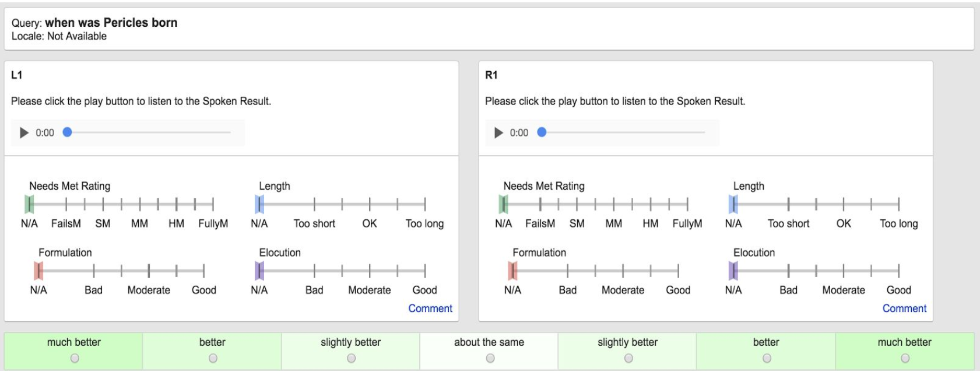Screen dimensions: 980x371
Task: Play the R1 spoken result audio
Action: [x=498, y=133]
